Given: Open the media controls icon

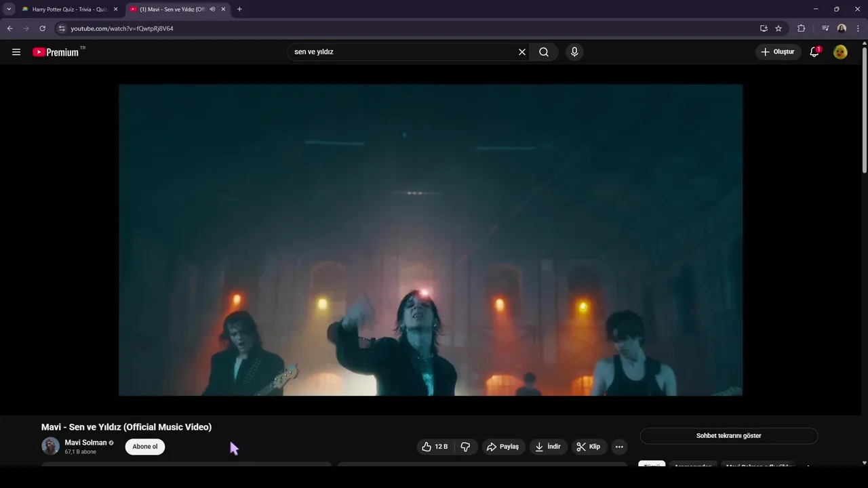Looking at the screenshot, I should click(825, 28).
